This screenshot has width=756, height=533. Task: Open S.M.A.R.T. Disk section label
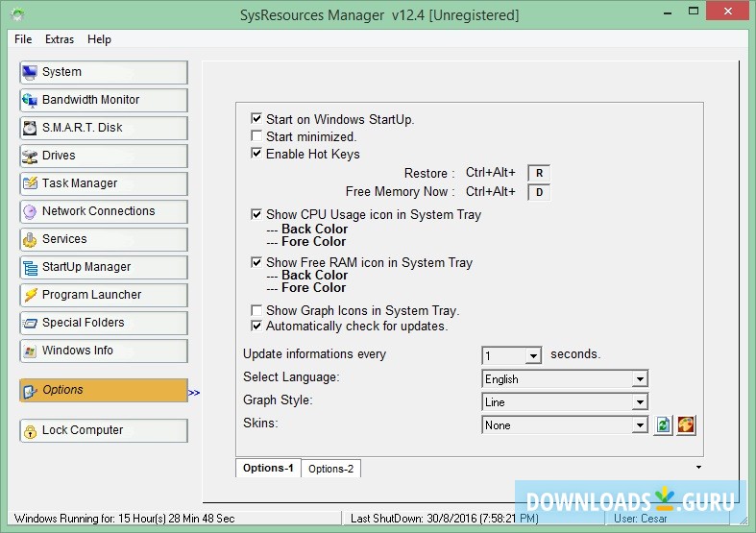pos(82,128)
